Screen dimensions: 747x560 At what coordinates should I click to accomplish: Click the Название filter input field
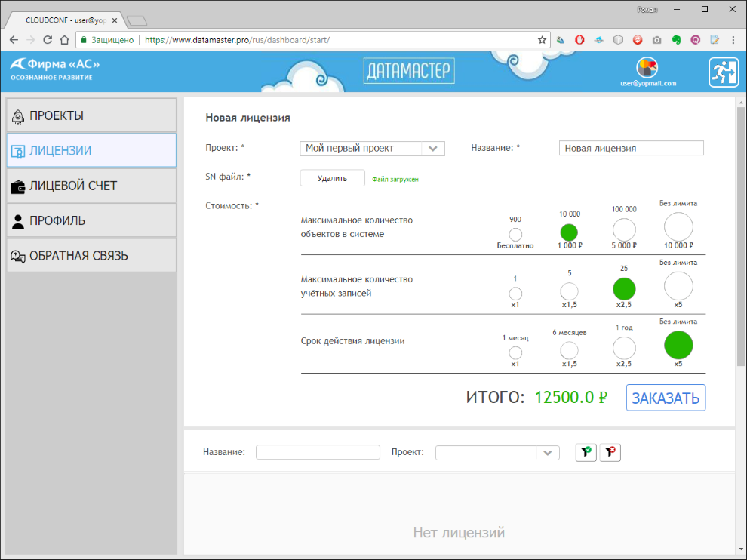(x=318, y=452)
